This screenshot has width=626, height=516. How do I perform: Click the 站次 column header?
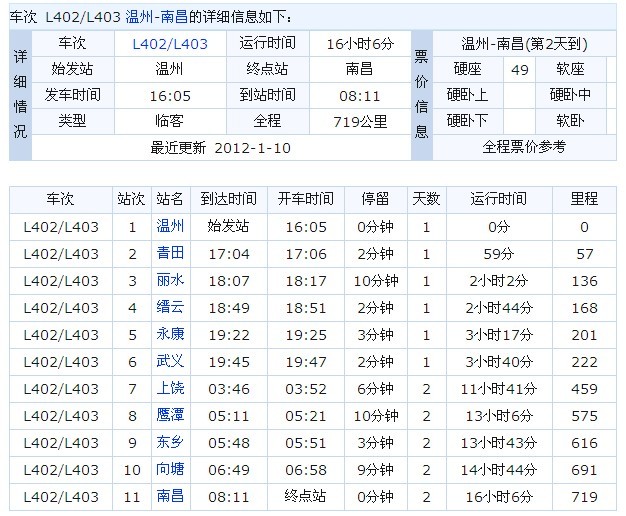point(131,199)
